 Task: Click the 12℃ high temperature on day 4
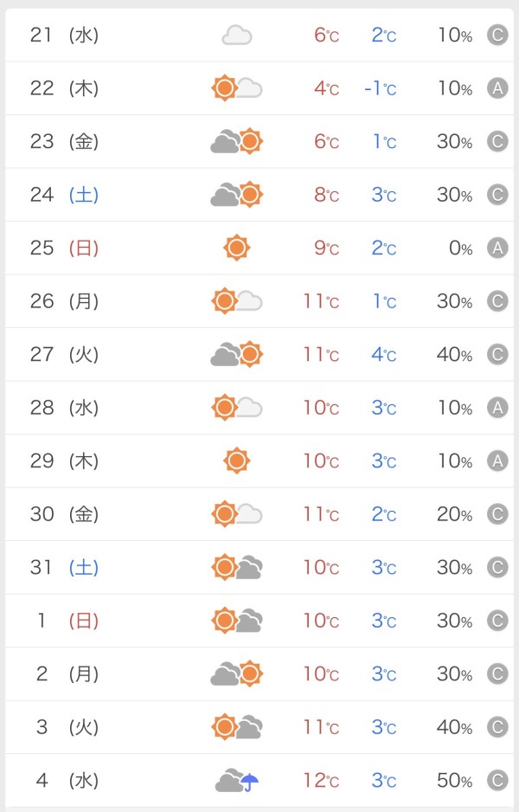tap(320, 781)
